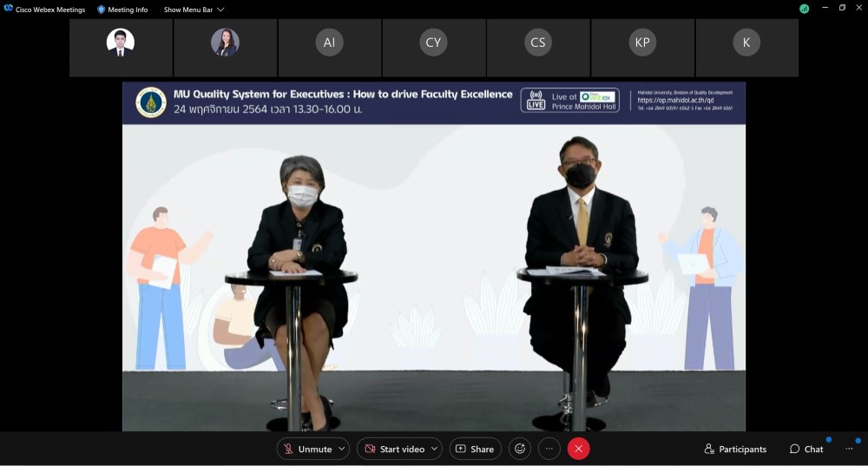868x466 pixels.
Task: Open the Participants panel
Action: click(735, 449)
